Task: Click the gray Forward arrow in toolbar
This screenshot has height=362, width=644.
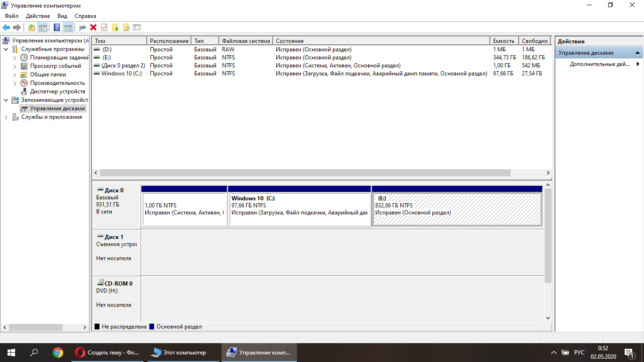Action: click(17, 27)
